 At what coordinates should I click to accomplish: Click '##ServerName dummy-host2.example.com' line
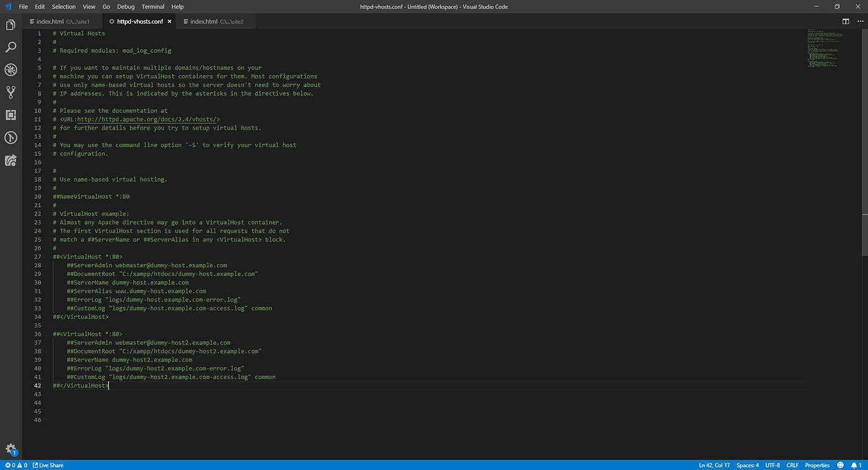(130, 360)
